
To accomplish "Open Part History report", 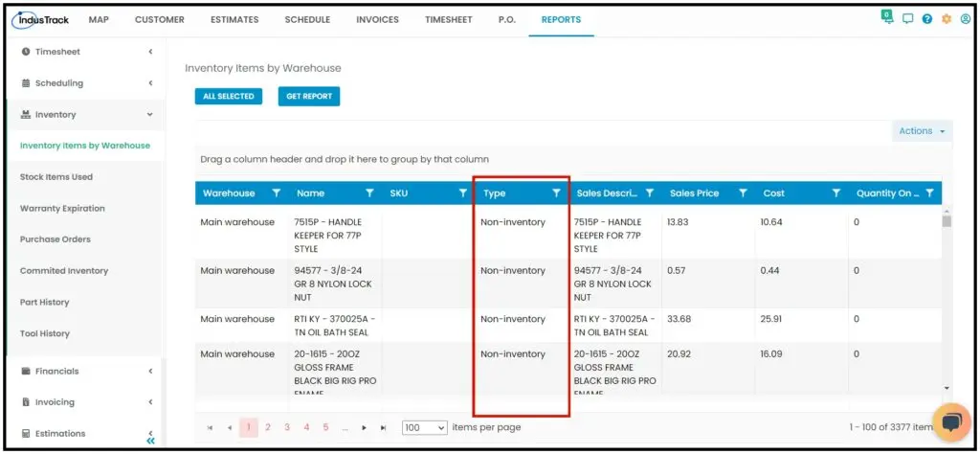I will [44, 302].
